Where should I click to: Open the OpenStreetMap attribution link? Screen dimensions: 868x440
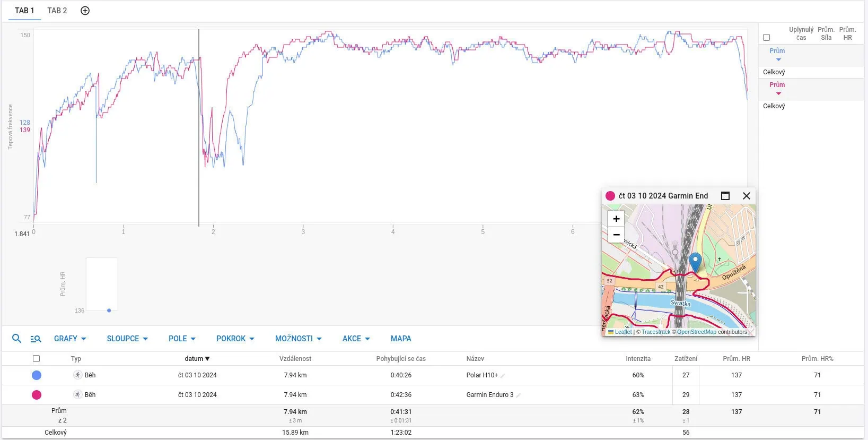pos(696,332)
